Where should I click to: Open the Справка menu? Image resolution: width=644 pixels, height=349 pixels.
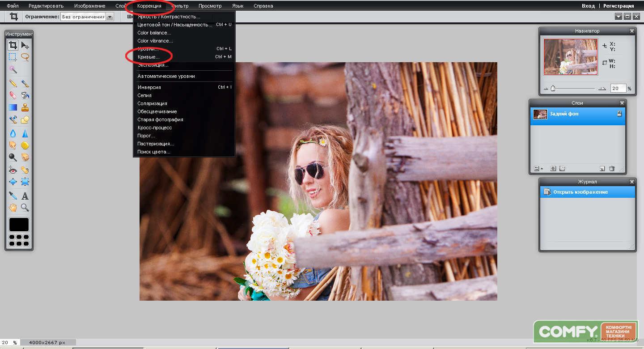point(263,6)
